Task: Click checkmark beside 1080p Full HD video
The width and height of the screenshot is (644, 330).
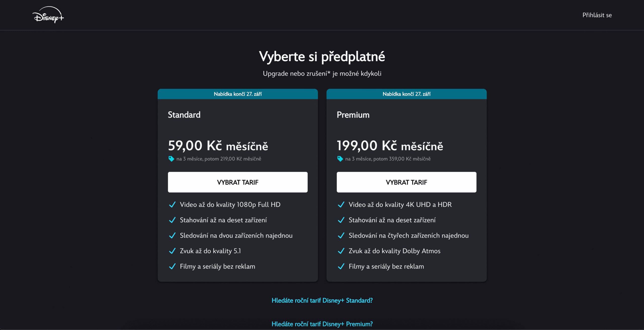Action: (172, 205)
